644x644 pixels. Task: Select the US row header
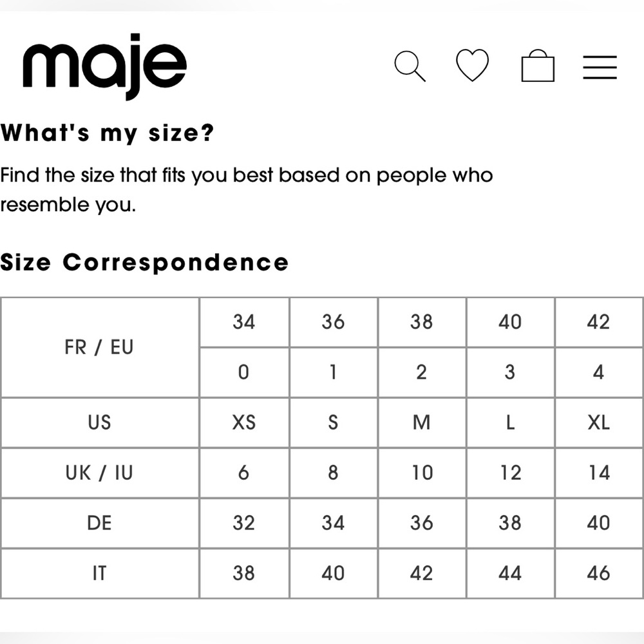click(x=99, y=422)
